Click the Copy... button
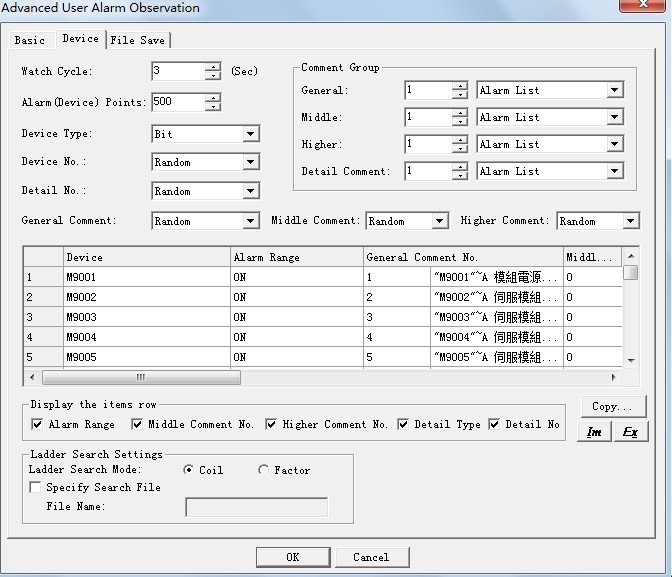 [x=613, y=407]
